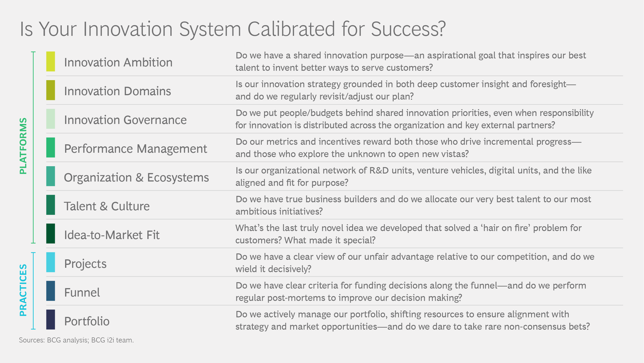Viewport: 644px width, 363px height.
Task: Click the vertical PRACTICES section label
Action: 23,290
